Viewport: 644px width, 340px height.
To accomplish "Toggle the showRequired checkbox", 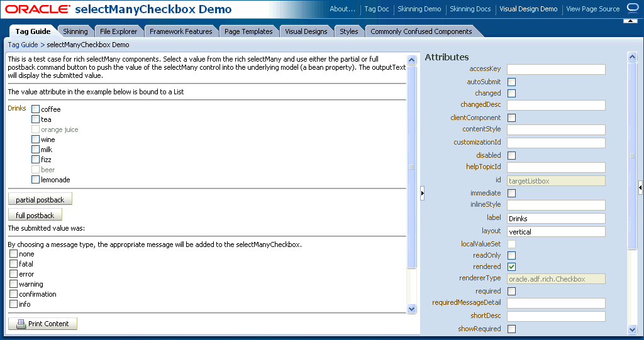I will click(512, 329).
